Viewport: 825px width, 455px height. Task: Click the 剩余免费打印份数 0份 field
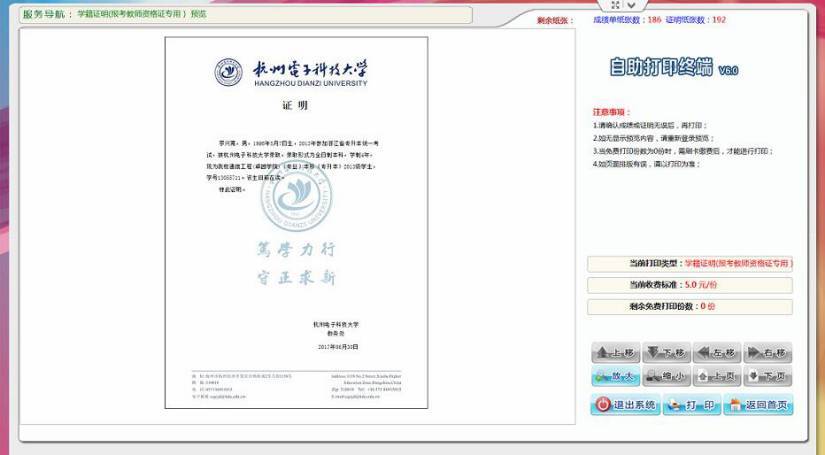click(690, 306)
